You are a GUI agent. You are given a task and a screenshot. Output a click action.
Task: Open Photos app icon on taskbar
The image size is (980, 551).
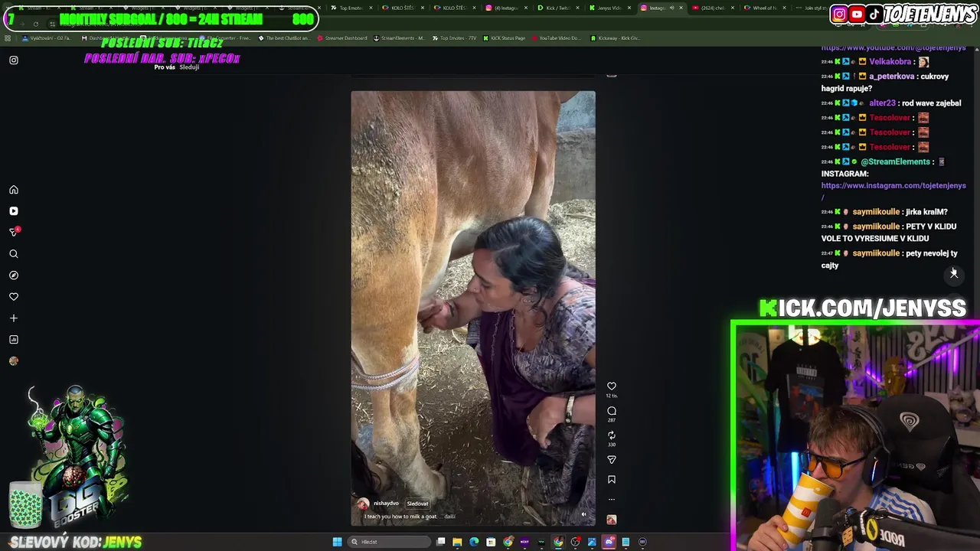click(592, 542)
